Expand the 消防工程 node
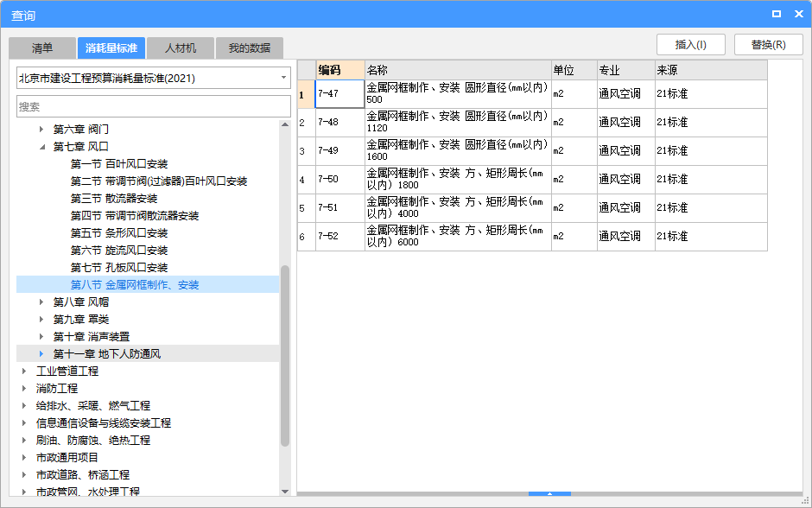Viewport: 812px width, 508px height. pos(24,389)
